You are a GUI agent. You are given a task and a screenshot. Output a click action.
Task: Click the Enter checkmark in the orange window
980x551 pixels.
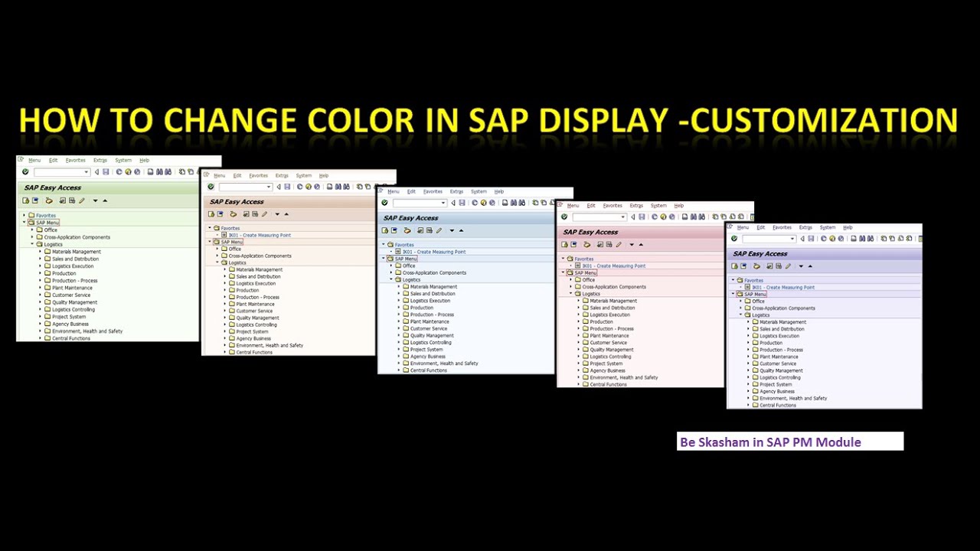211,187
